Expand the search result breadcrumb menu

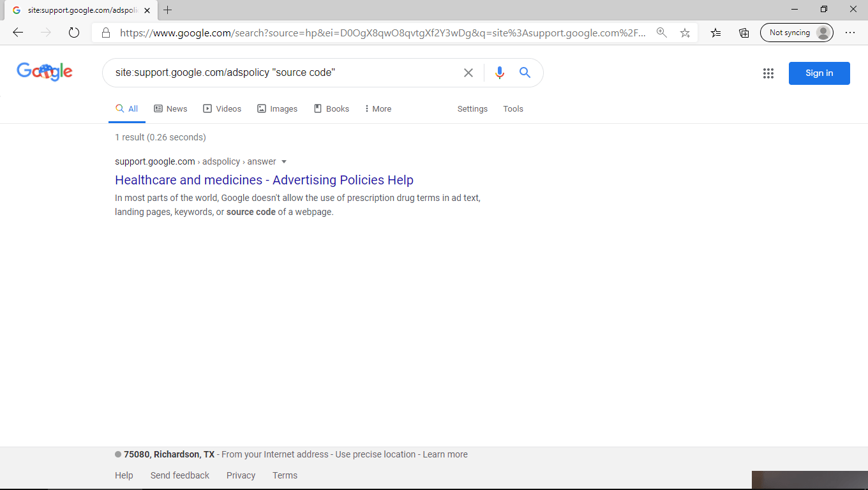click(284, 161)
